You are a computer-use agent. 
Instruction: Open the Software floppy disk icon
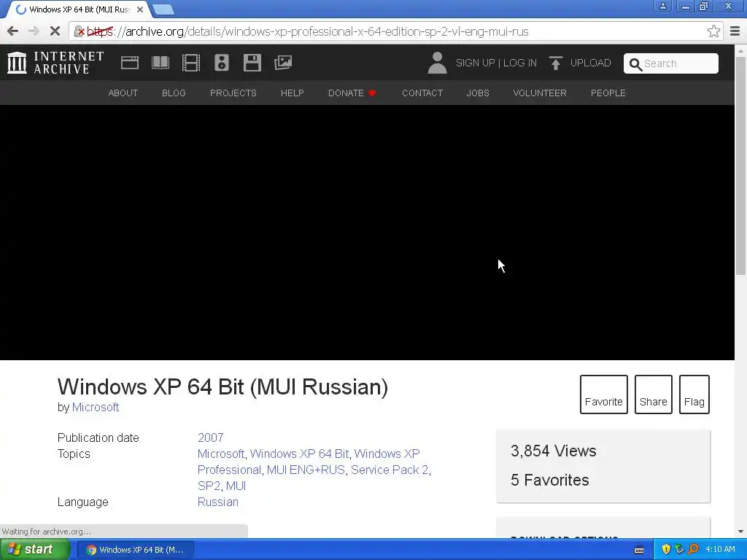tap(252, 63)
